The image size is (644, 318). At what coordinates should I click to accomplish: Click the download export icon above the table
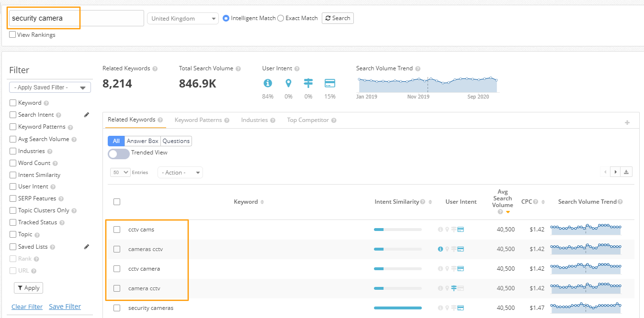pyautogui.click(x=627, y=172)
